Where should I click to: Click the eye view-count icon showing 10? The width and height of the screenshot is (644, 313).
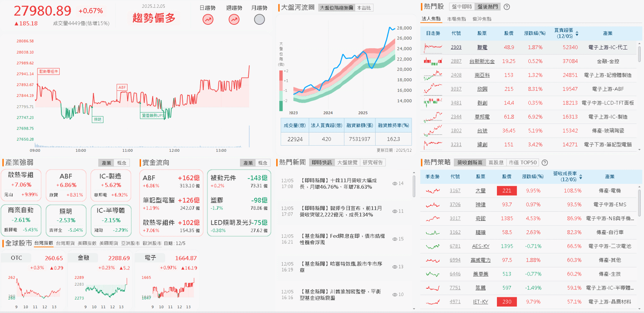pos(395,295)
